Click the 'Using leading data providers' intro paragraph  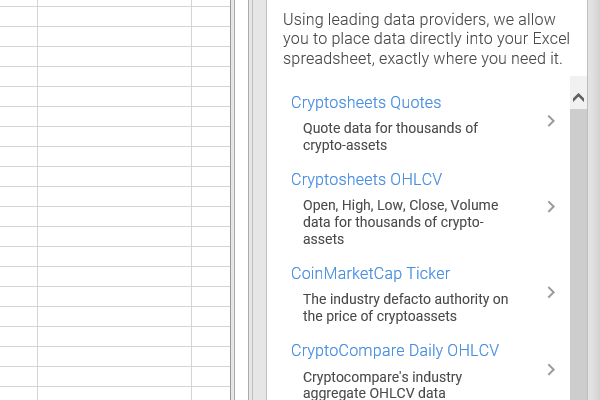pos(426,39)
